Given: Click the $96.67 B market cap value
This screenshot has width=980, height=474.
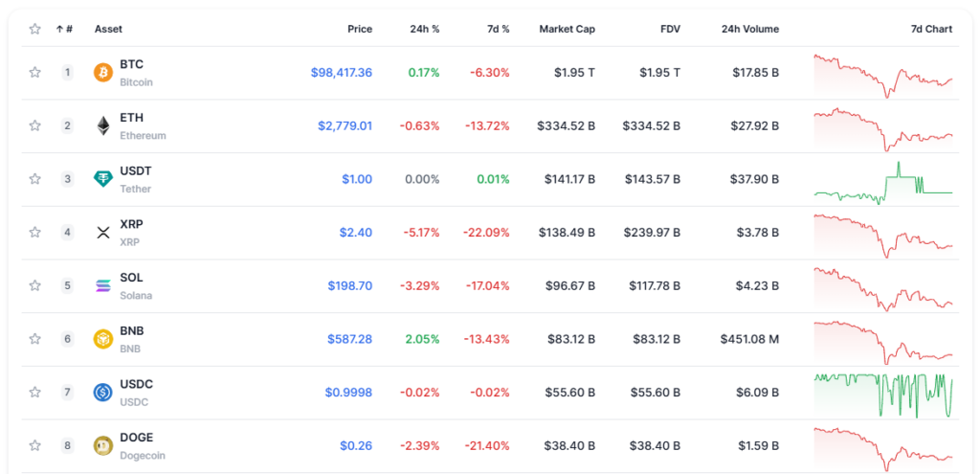Looking at the screenshot, I should tap(569, 285).
